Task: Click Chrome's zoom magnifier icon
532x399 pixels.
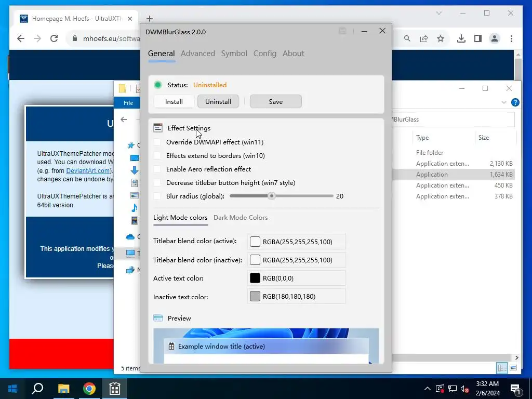Action: pos(407,38)
